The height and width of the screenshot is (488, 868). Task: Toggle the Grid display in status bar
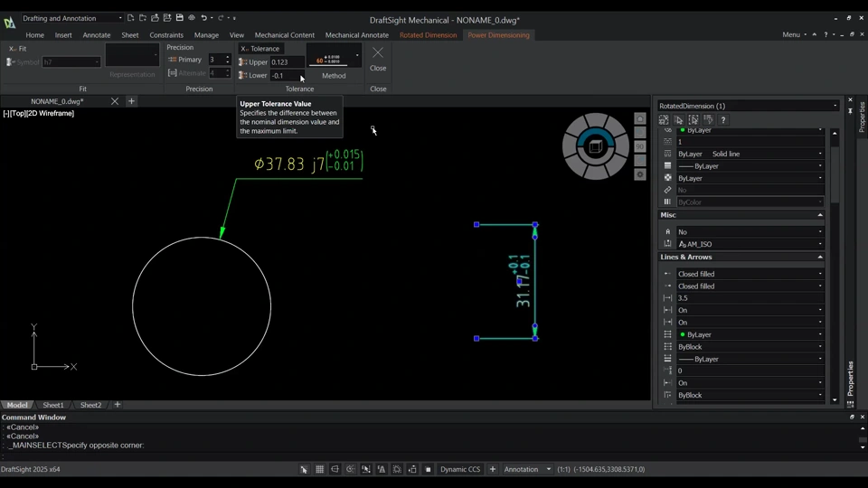pos(319,470)
